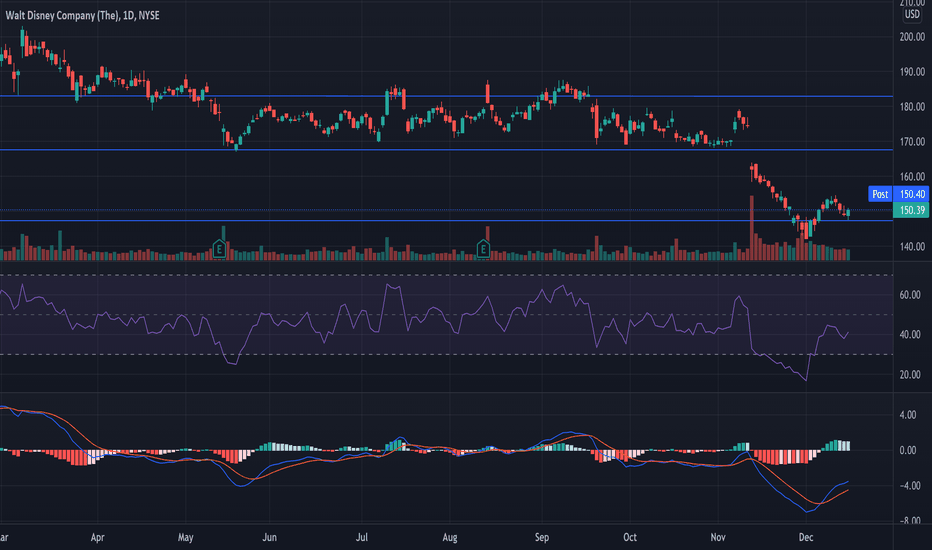Click the Post market label
Screen dimensions: 932x550
coord(880,194)
